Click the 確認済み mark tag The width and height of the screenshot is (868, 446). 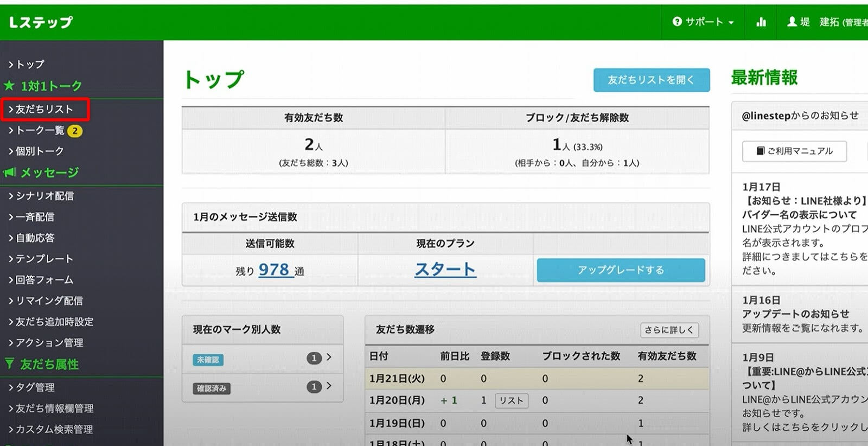coord(212,388)
